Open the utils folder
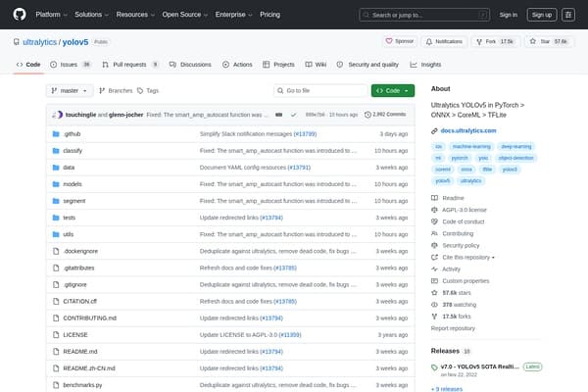The width and height of the screenshot is (588, 392). click(69, 234)
